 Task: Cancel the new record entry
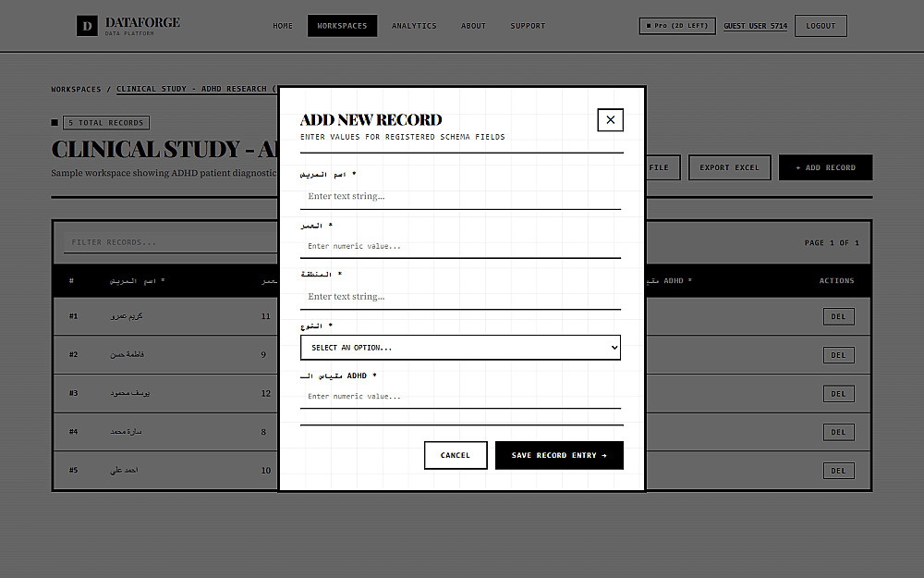click(x=456, y=455)
